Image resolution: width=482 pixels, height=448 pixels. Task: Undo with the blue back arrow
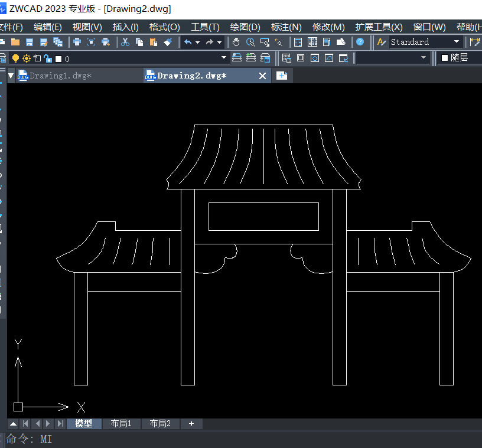(x=188, y=42)
